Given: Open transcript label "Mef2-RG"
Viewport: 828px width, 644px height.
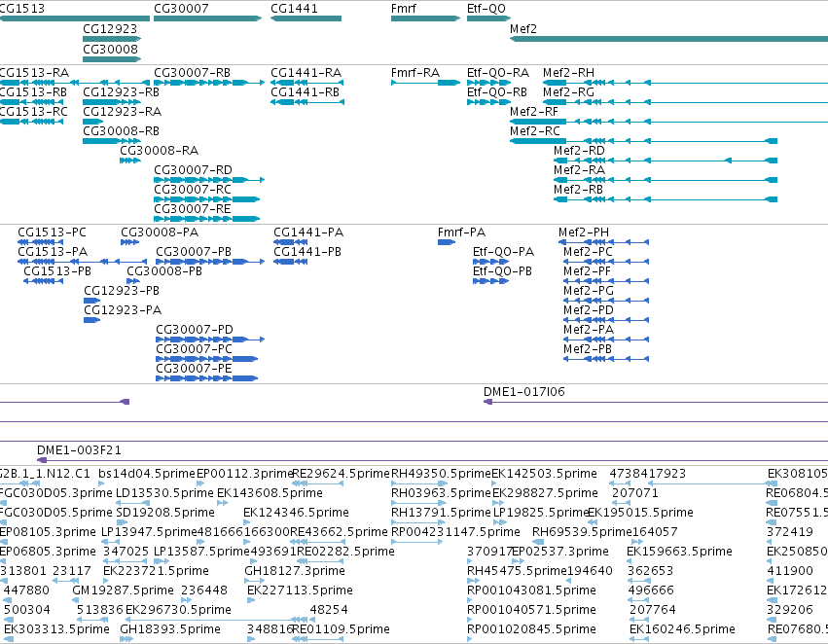Looking at the screenshot, I should tap(568, 92).
